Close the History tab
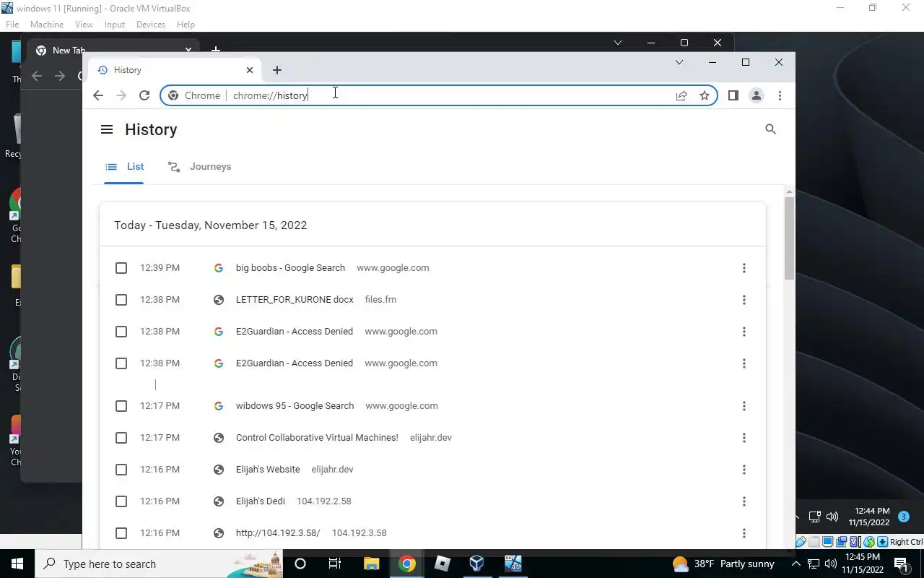Viewport: 924px width, 578px height. (x=250, y=70)
